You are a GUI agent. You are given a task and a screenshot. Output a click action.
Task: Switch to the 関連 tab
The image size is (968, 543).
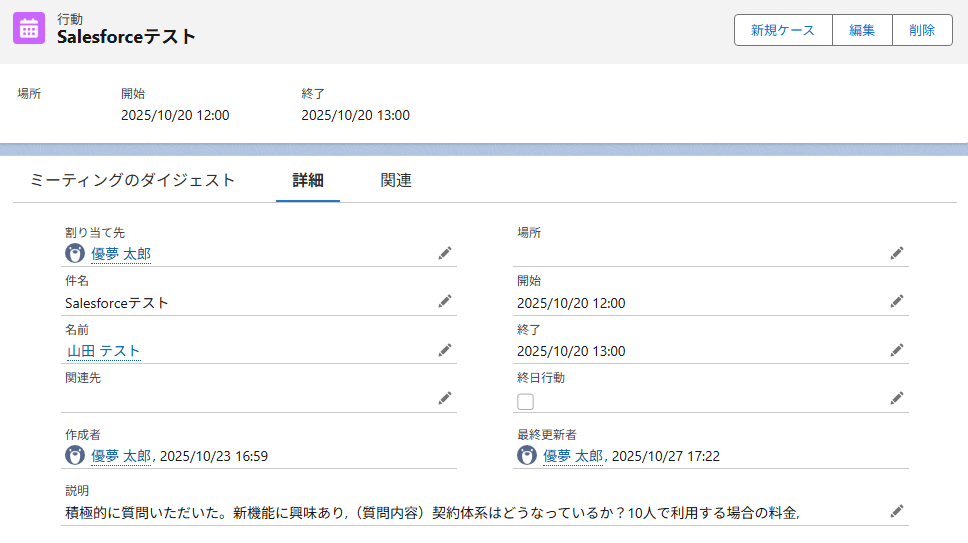tap(396, 180)
